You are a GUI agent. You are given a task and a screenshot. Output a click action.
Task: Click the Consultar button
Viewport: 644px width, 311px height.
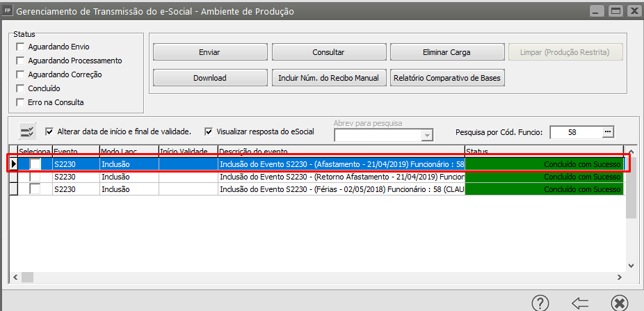[328, 52]
